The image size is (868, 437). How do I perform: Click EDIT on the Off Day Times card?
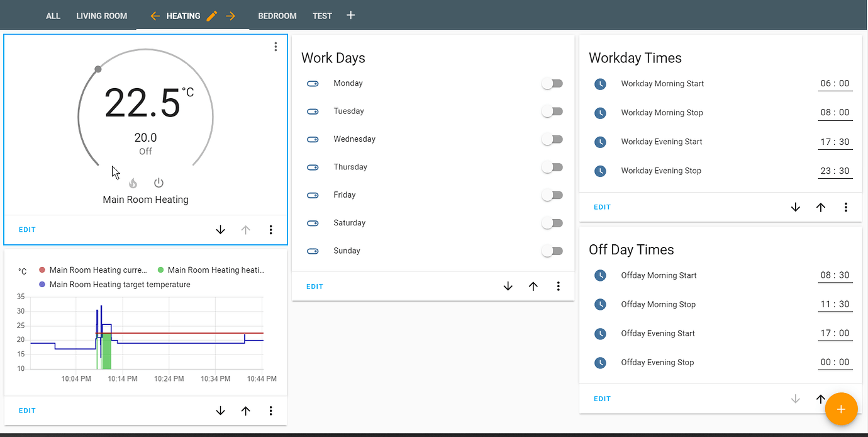[x=602, y=399]
